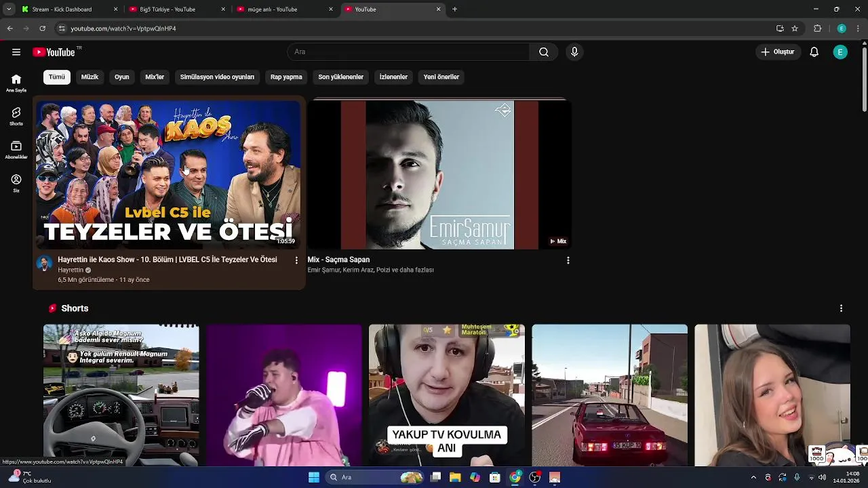Open the Siz sidebar item
868x488 pixels.
point(16,183)
